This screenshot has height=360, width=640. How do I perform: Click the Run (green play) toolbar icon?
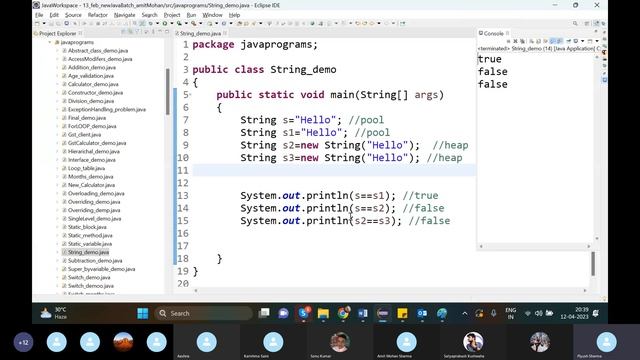tap(165, 23)
